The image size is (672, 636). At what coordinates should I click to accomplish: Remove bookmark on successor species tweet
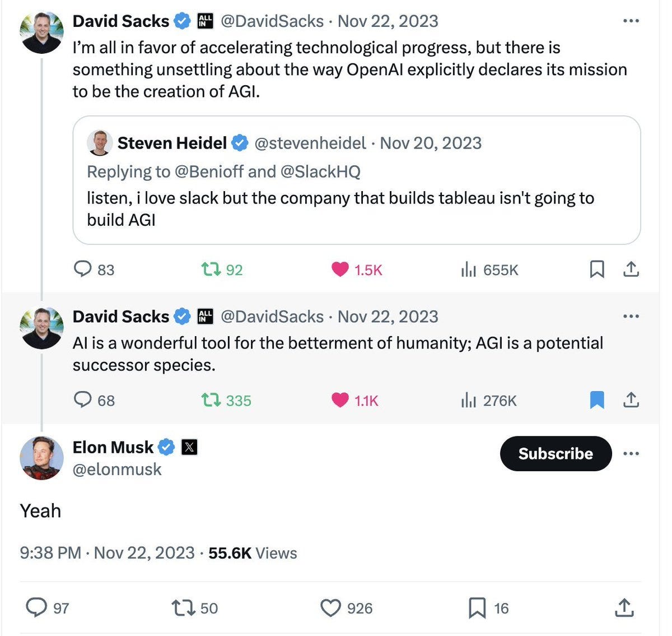click(597, 400)
